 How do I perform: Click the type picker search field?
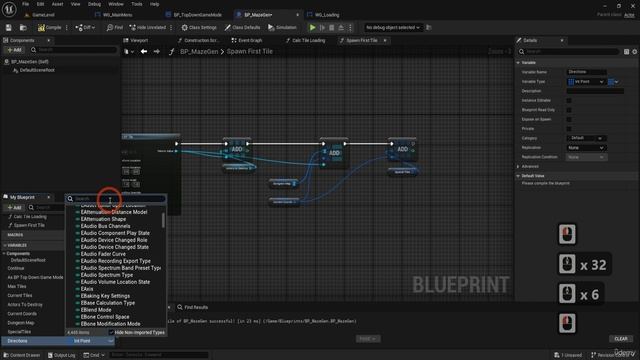116,199
